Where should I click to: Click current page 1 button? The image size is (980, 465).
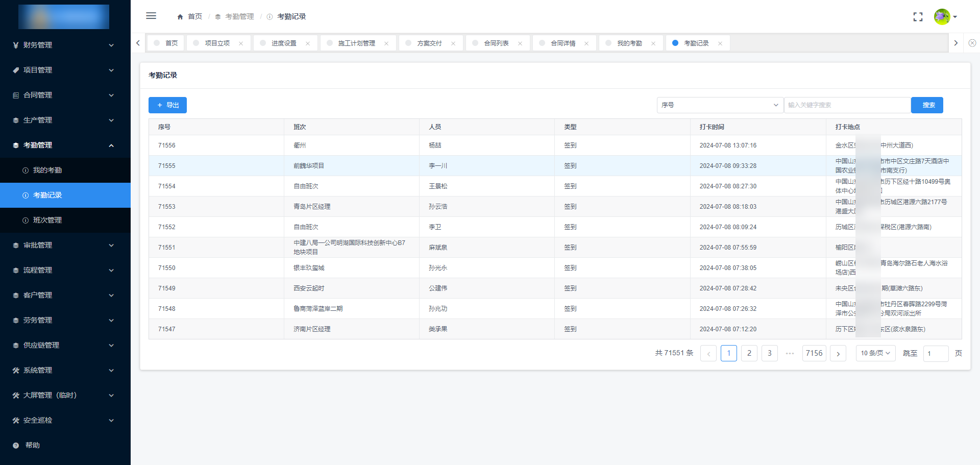tap(729, 353)
